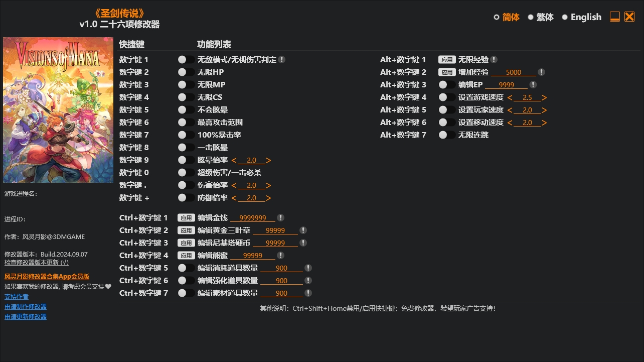Click info icon beside 编辑素材道具数量

(x=308, y=293)
